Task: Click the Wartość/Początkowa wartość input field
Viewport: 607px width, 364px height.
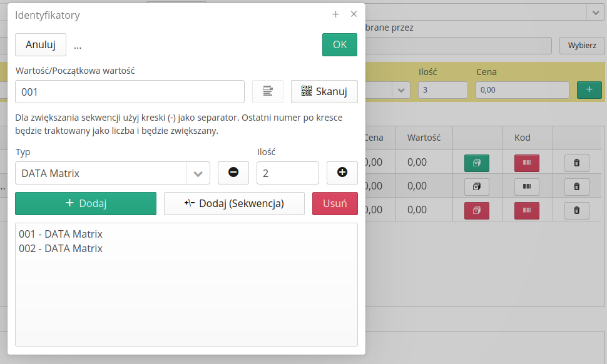Action: pyautogui.click(x=130, y=91)
